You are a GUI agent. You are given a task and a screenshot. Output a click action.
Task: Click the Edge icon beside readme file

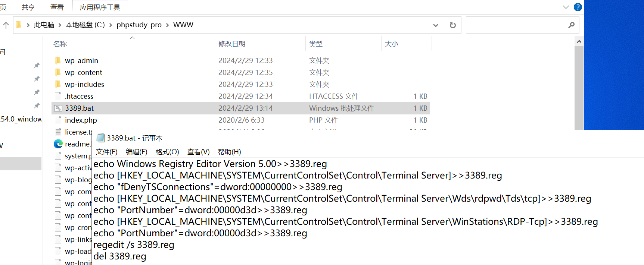[x=58, y=144]
